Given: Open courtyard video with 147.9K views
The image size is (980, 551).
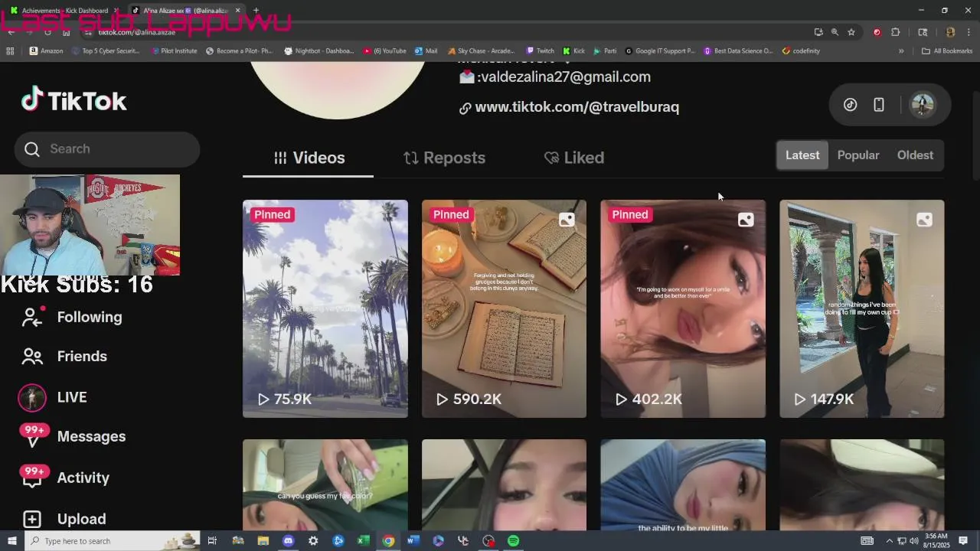Looking at the screenshot, I should (862, 308).
